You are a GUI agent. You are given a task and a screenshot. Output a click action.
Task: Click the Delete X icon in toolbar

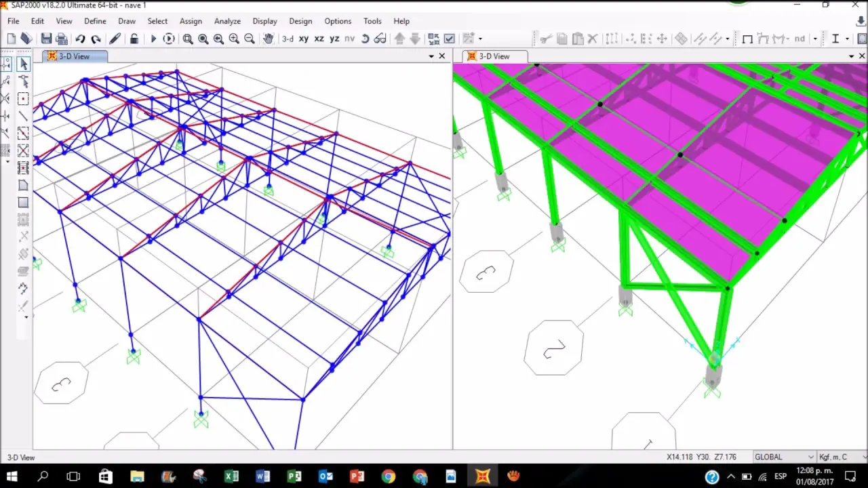click(593, 39)
